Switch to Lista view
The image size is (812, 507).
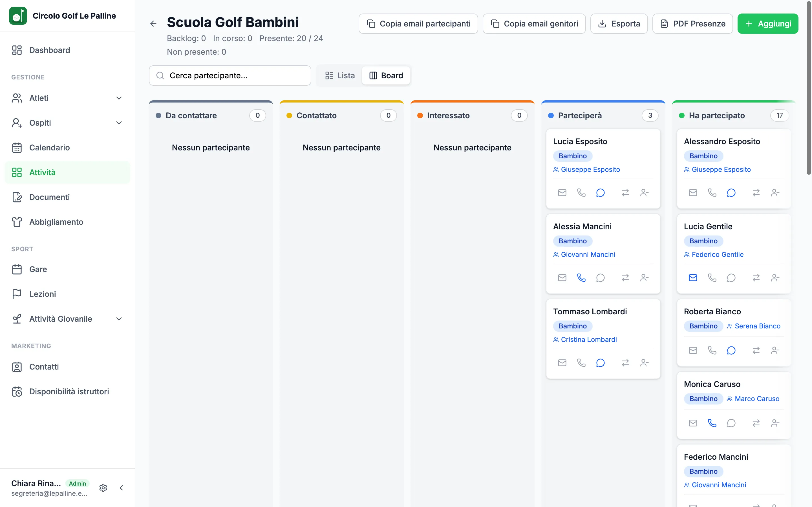tap(340, 75)
